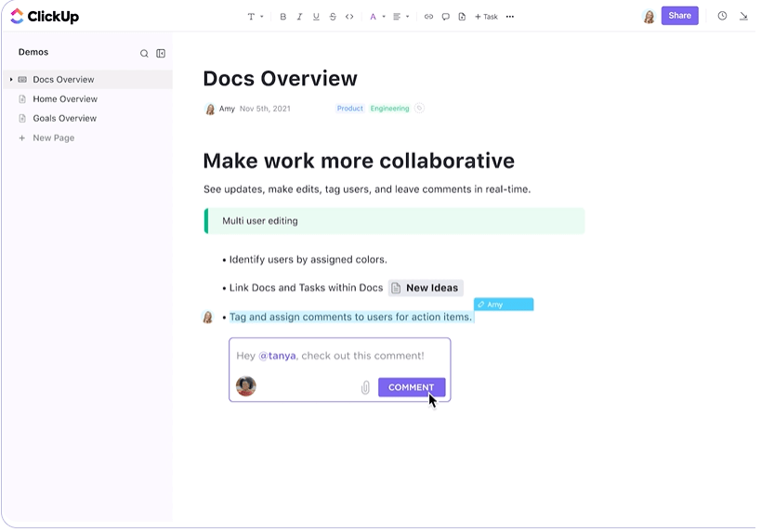The image size is (761, 532).
Task: Click the Link Docs and Tasks bullet text
Action: 306,288
